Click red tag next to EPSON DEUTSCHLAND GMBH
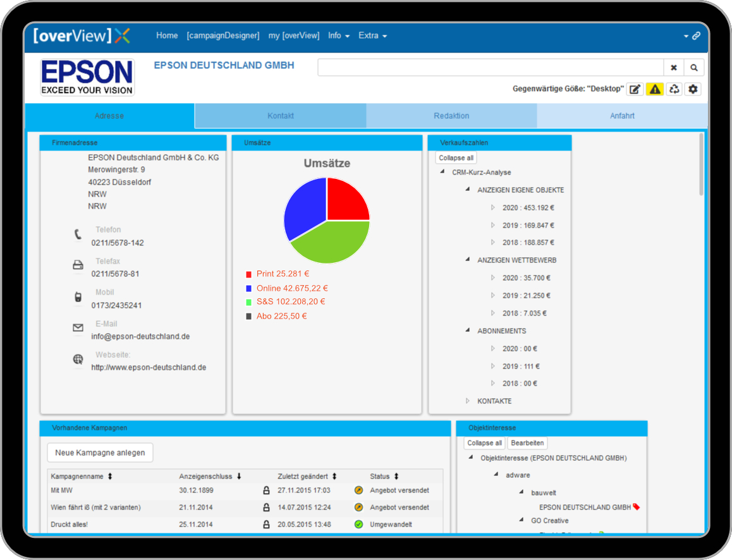The image size is (732, 560). (637, 507)
